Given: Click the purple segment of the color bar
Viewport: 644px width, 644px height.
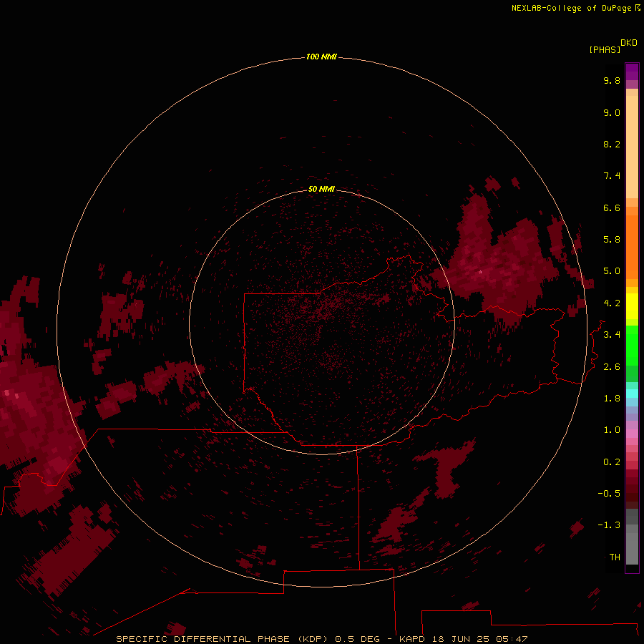Looking at the screenshot, I should pyautogui.click(x=632, y=72).
